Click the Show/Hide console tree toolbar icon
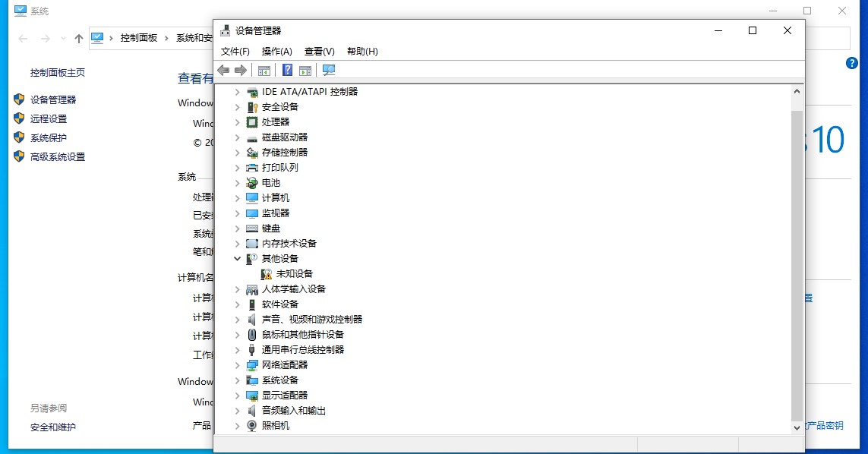Screen dimensions: 868x454 pos(264,70)
